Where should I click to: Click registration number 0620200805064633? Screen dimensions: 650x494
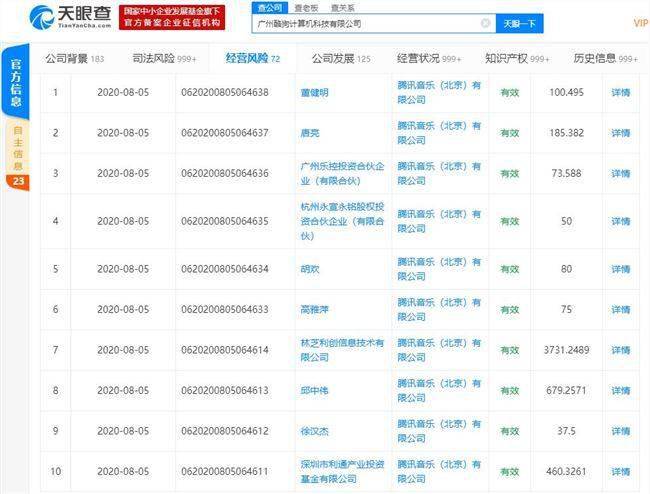[x=225, y=310]
